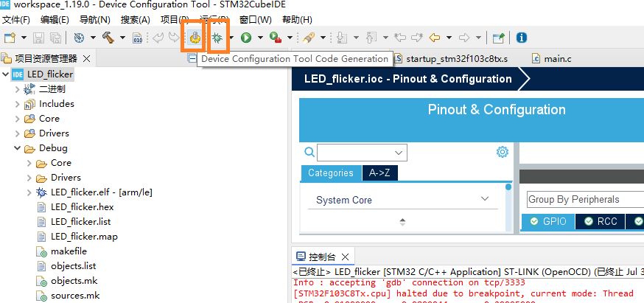Click the green Run icon

[246, 38]
